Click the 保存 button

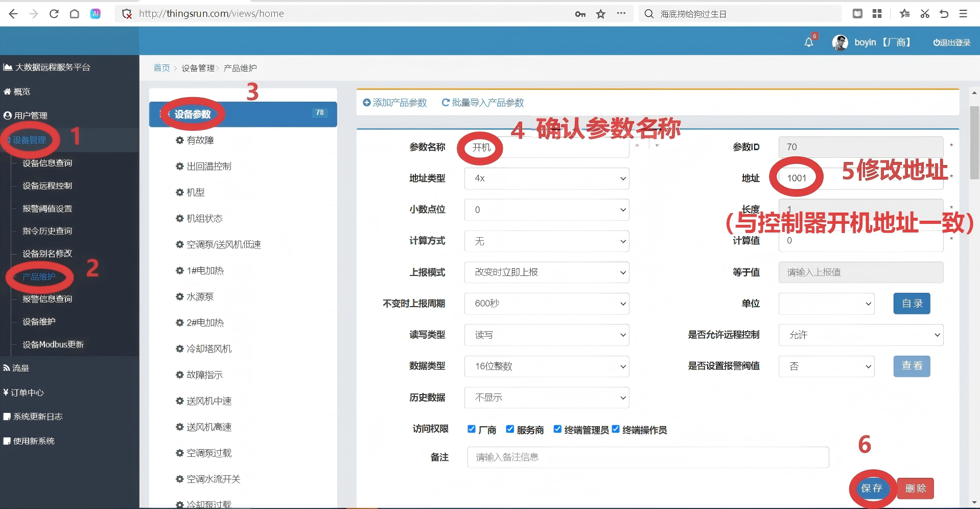[x=872, y=488]
